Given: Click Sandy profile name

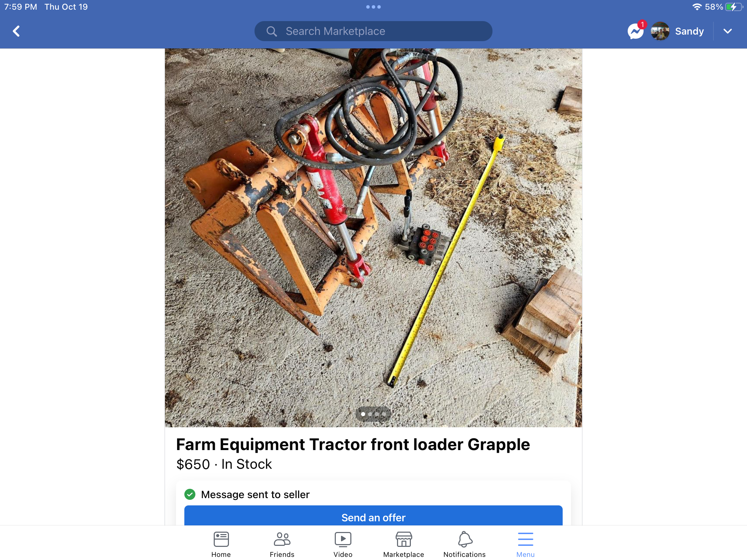Looking at the screenshot, I should (689, 31).
